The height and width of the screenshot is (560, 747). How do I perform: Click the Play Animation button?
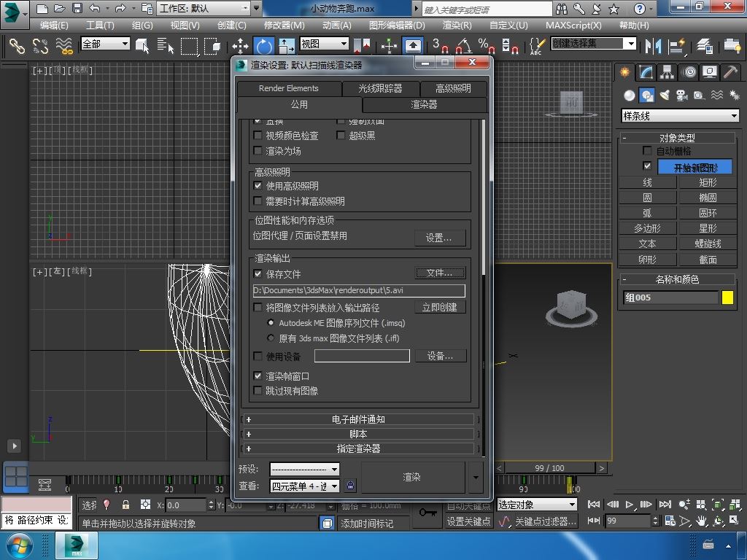pyautogui.click(x=629, y=505)
